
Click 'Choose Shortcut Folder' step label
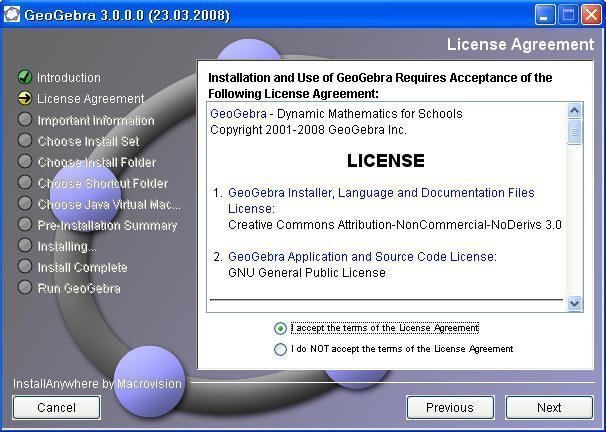pos(103,184)
